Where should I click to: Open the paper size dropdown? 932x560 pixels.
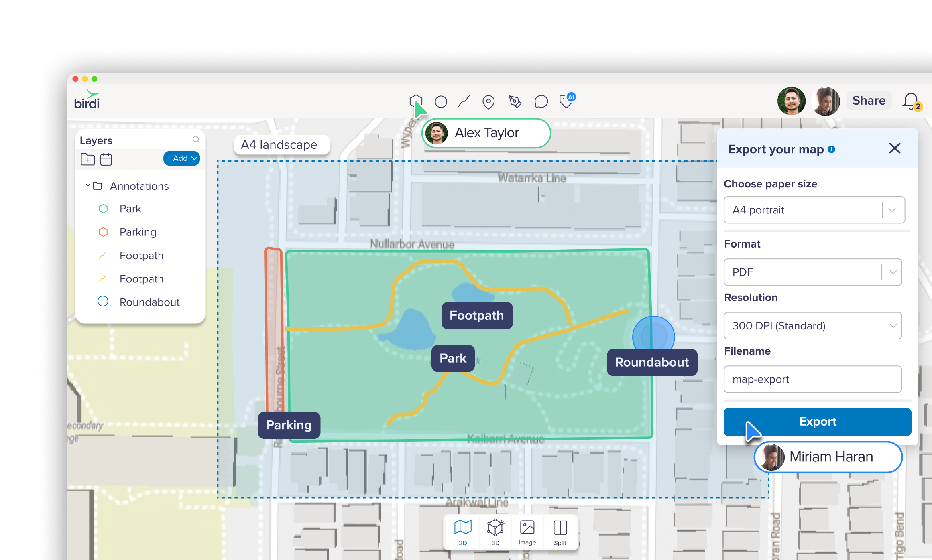coord(814,210)
